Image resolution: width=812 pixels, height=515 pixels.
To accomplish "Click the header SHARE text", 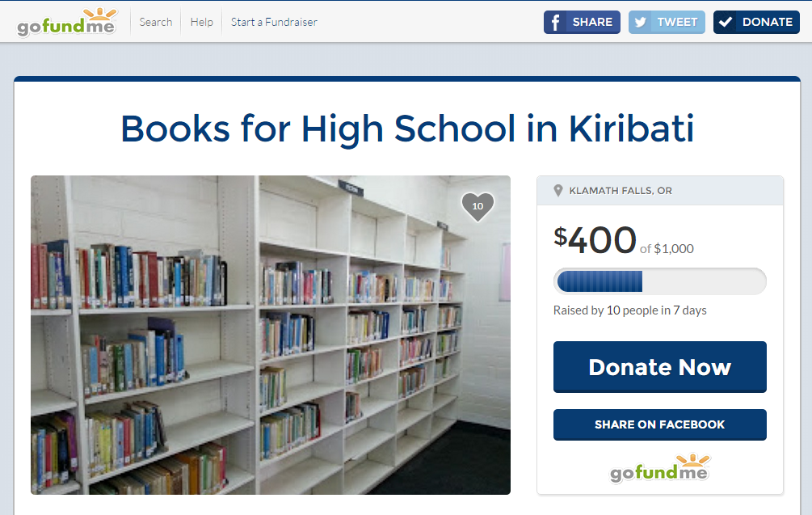I will click(592, 22).
